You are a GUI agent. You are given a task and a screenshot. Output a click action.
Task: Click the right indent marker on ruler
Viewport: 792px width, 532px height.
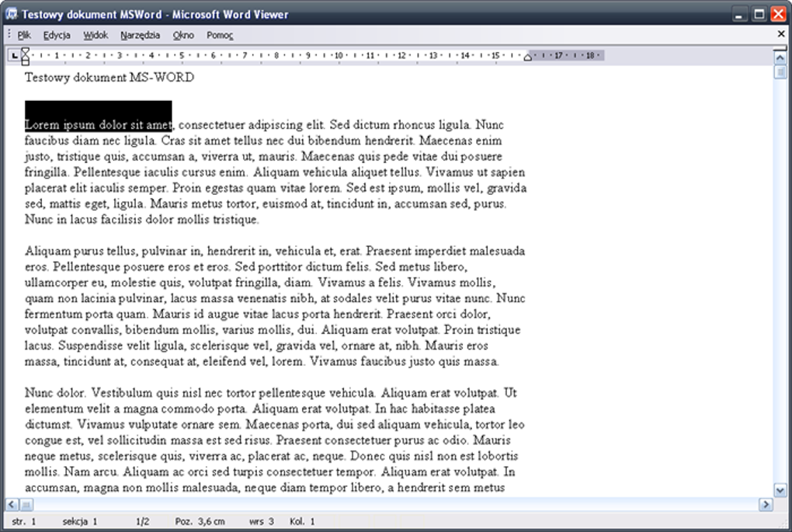pos(527,57)
